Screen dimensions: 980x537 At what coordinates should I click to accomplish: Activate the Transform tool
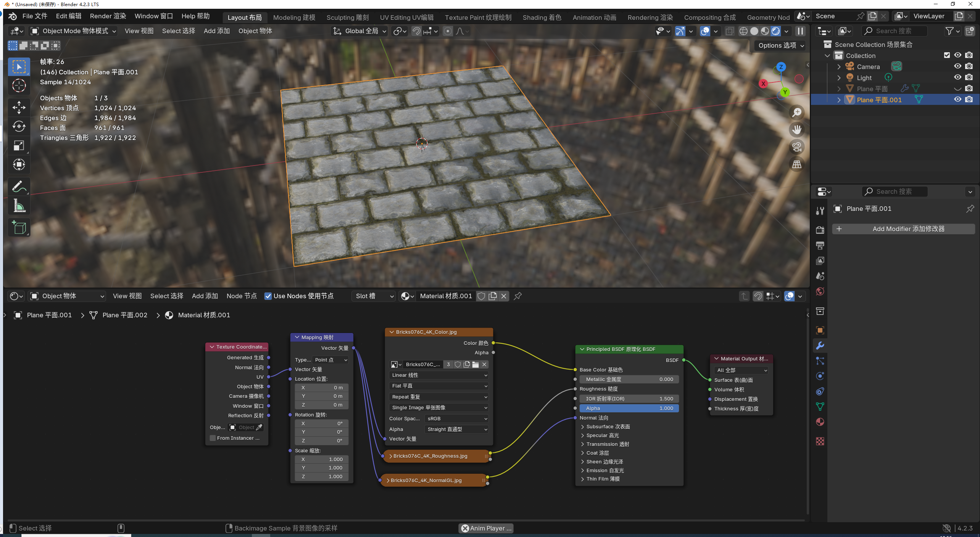[x=19, y=164]
